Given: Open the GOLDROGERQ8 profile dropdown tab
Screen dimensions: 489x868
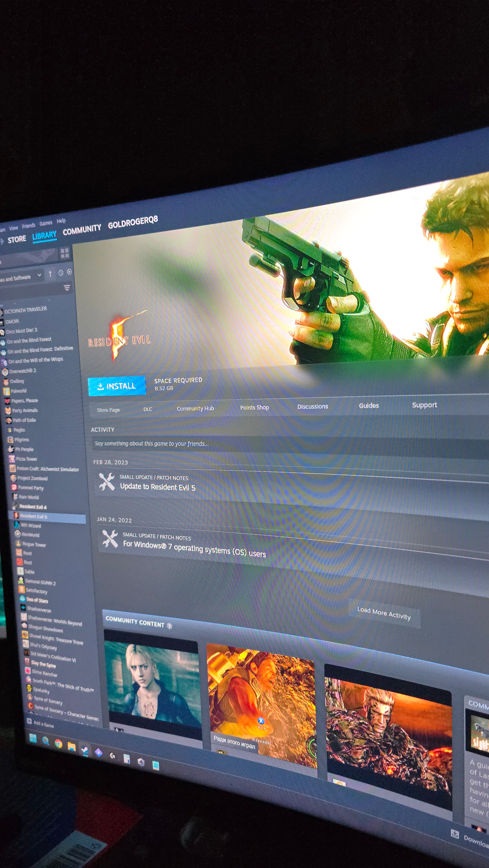Looking at the screenshot, I should click(133, 222).
